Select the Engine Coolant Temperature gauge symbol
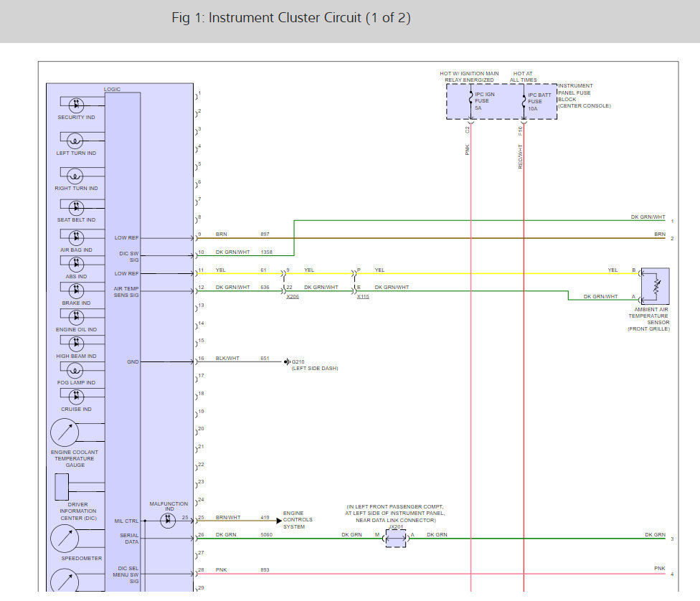 pos(65,432)
